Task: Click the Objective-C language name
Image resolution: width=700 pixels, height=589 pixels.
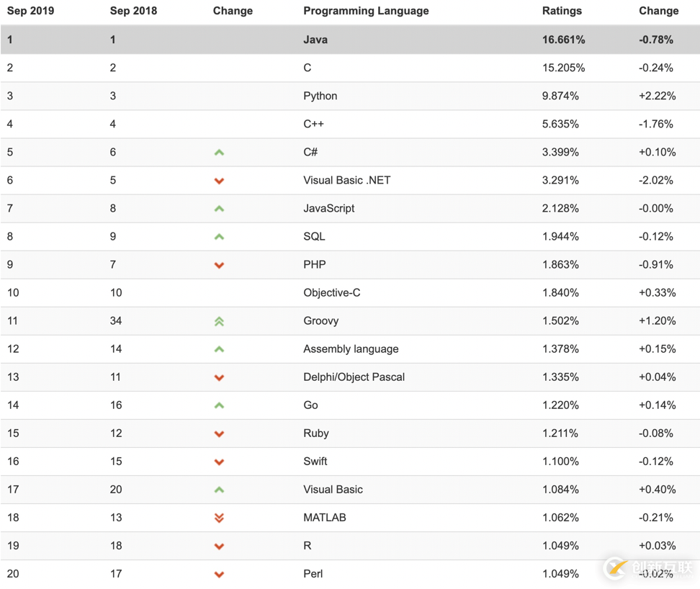Action: pos(332,293)
